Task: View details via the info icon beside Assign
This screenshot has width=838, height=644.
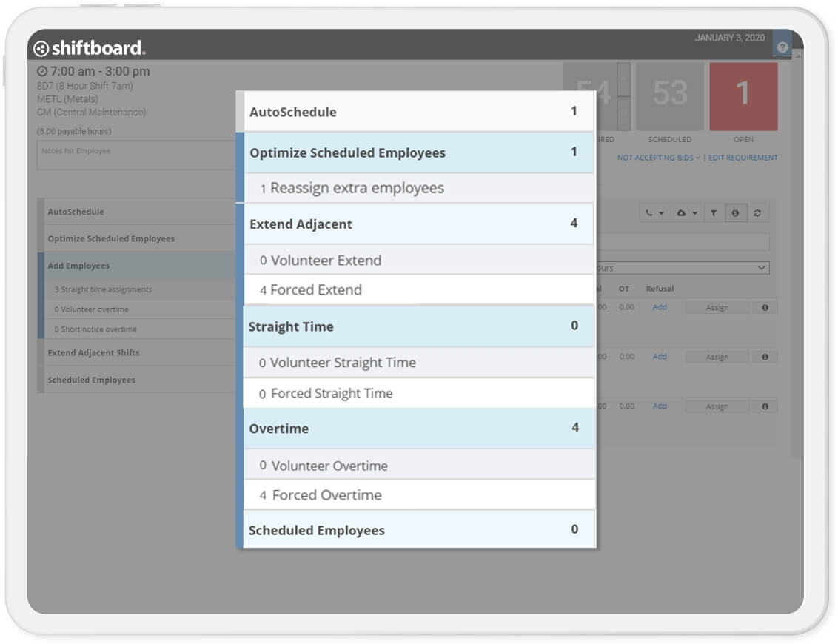Action: point(766,307)
